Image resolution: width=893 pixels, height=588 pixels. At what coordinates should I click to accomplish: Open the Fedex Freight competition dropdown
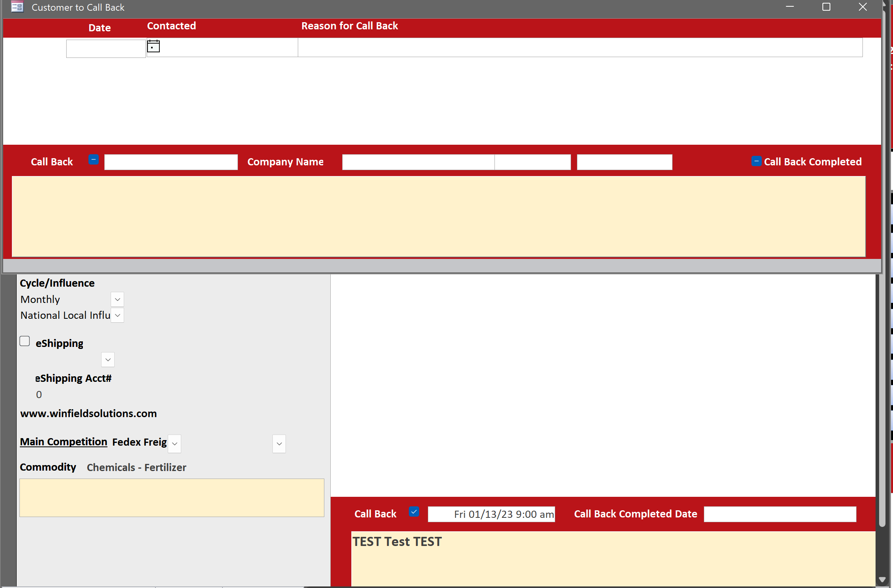click(174, 444)
